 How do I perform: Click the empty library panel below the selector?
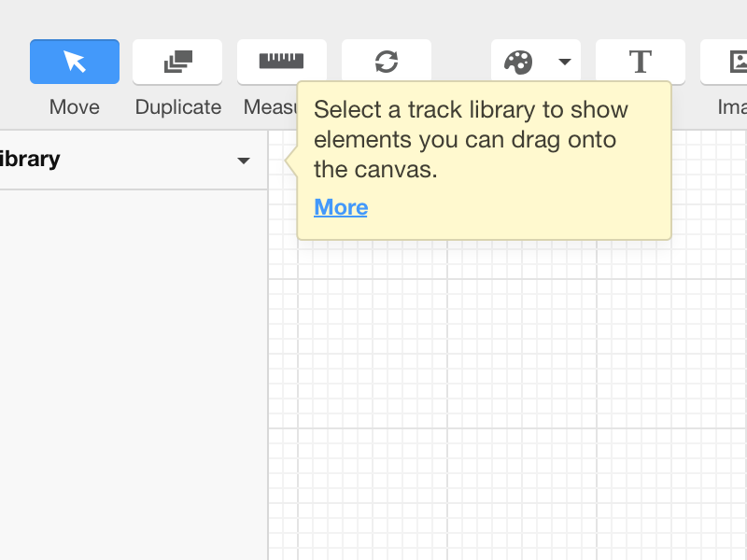tap(131, 373)
